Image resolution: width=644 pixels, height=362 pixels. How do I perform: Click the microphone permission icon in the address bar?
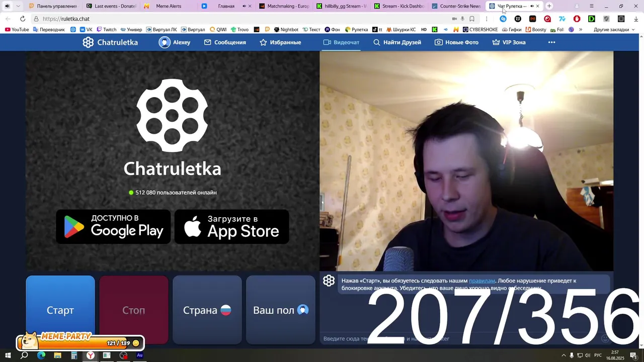(462, 19)
